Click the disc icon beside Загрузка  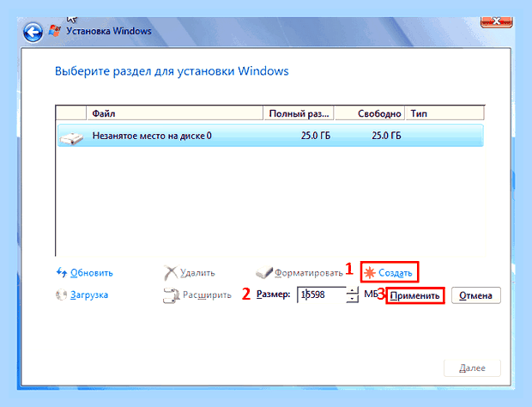coord(62,295)
